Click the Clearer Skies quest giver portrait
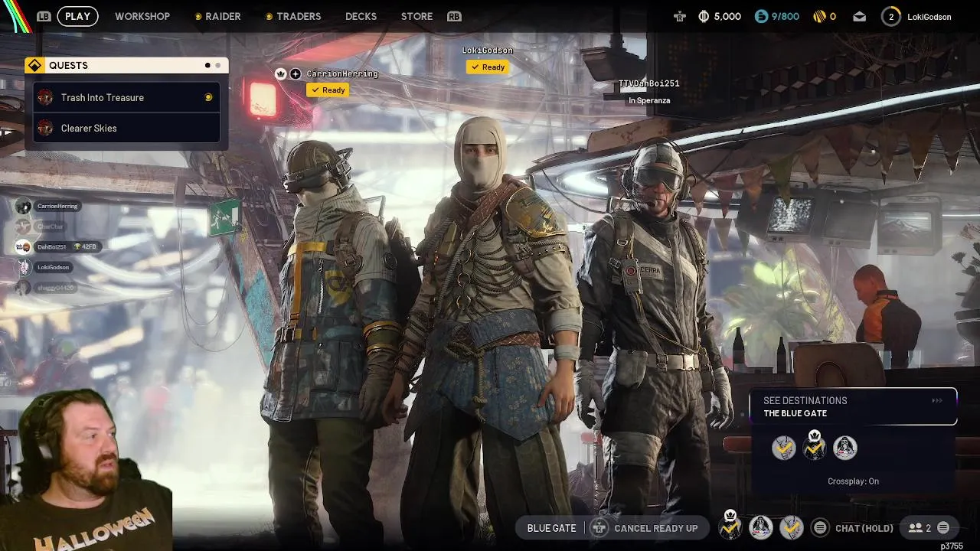980x551 pixels. coord(45,128)
